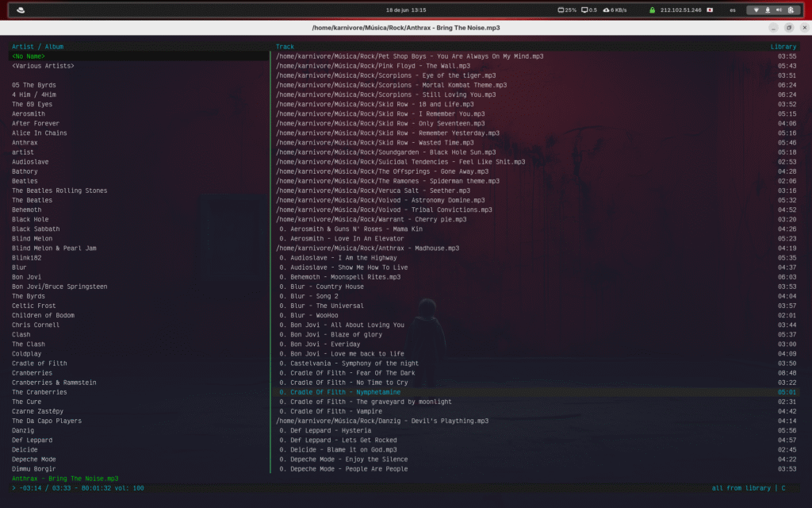This screenshot has height=508, width=812.
Task: Click the monitor load icon beside 0.5
Action: click(584, 10)
